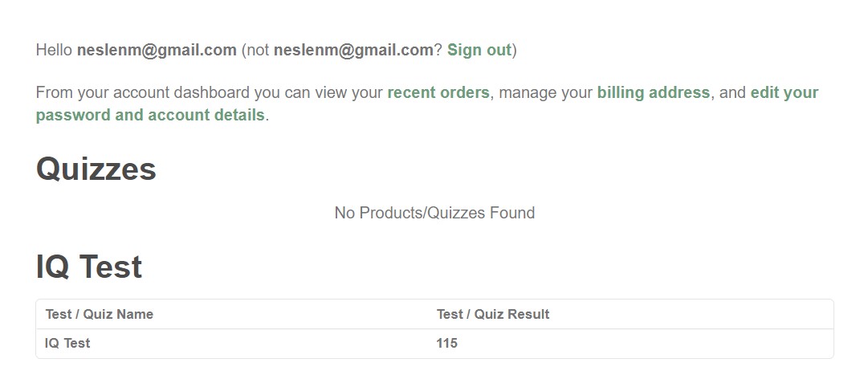Click the bold email inside the parentheses
868x379 pixels.
tap(353, 50)
